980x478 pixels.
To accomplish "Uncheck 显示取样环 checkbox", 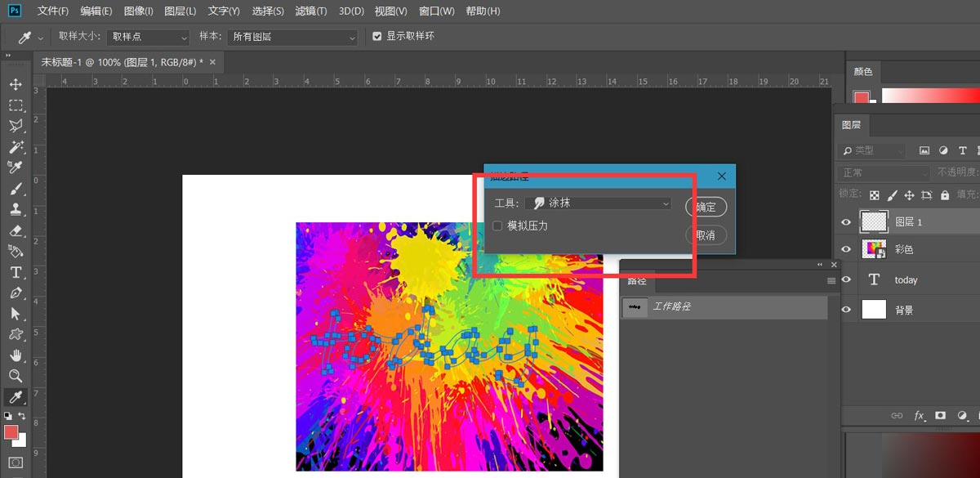I will 376,37.
